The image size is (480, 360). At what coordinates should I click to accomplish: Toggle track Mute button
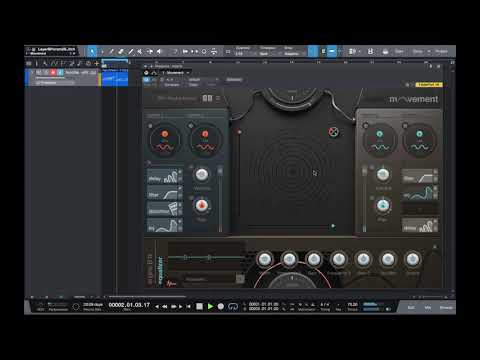pos(39,72)
